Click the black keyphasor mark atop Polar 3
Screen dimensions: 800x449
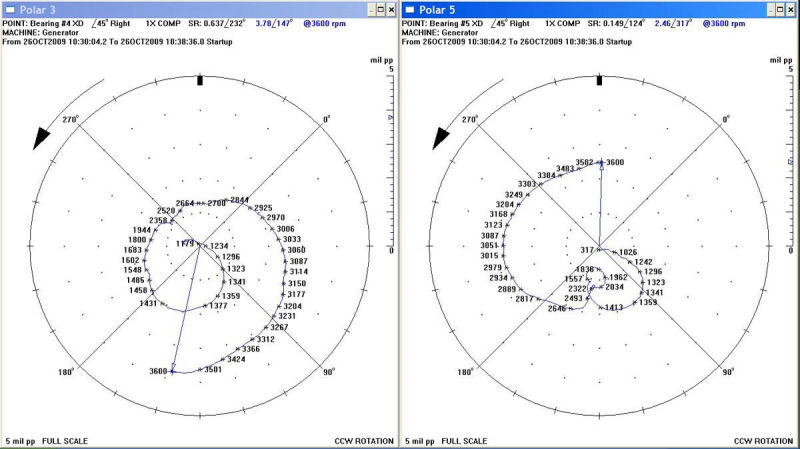199,79
